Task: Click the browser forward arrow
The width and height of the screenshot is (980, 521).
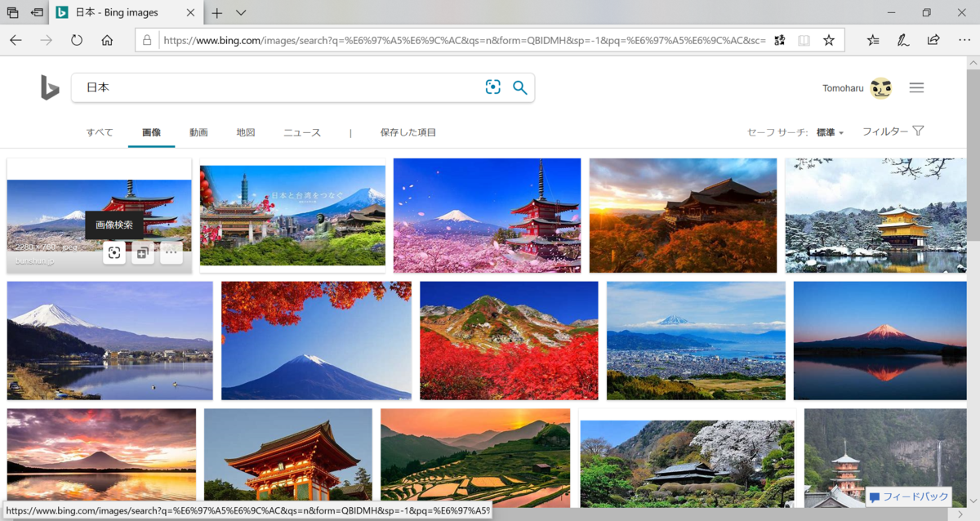Action: pyautogui.click(x=47, y=40)
